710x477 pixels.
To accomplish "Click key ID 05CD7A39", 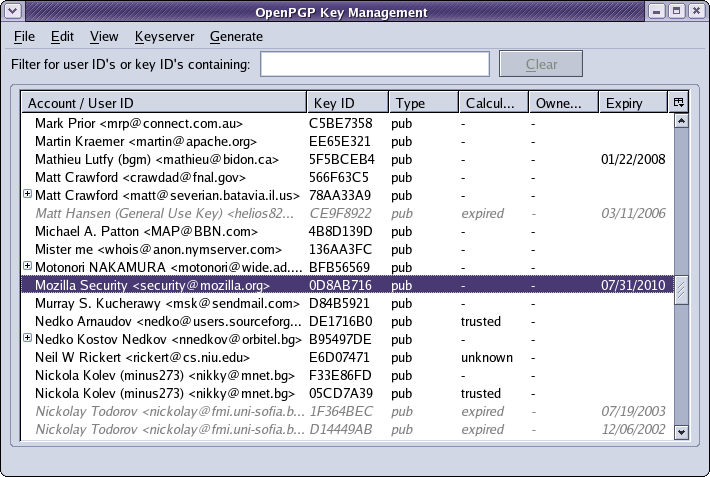I will pyautogui.click(x=341, y=393).
